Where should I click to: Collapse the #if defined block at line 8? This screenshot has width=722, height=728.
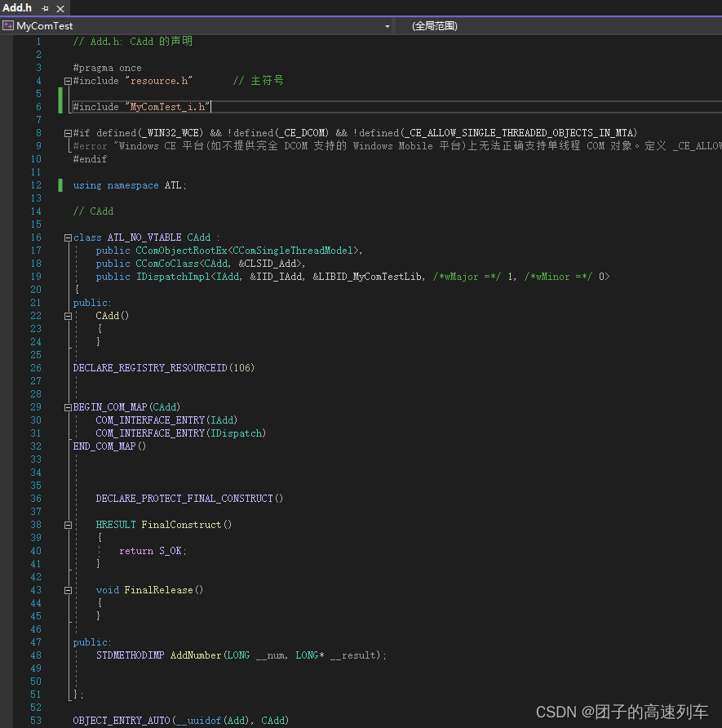(68, 133)
